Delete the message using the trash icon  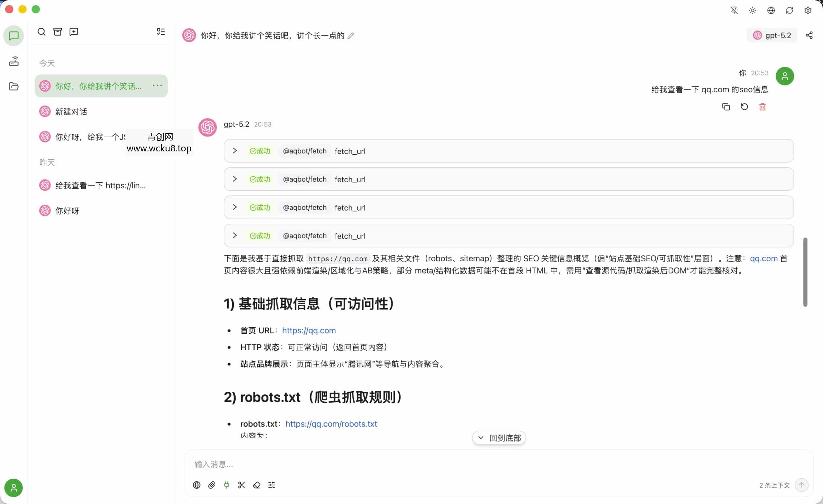(762, 106)
